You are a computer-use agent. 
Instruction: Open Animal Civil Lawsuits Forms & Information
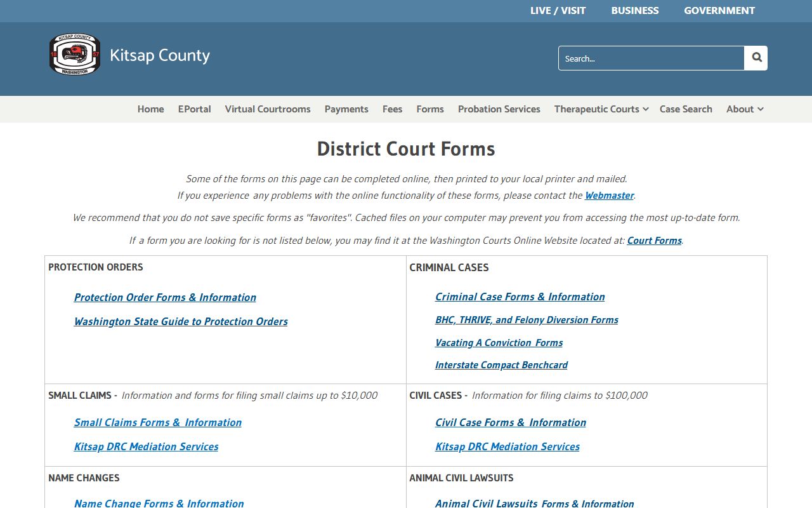[534, 503]
